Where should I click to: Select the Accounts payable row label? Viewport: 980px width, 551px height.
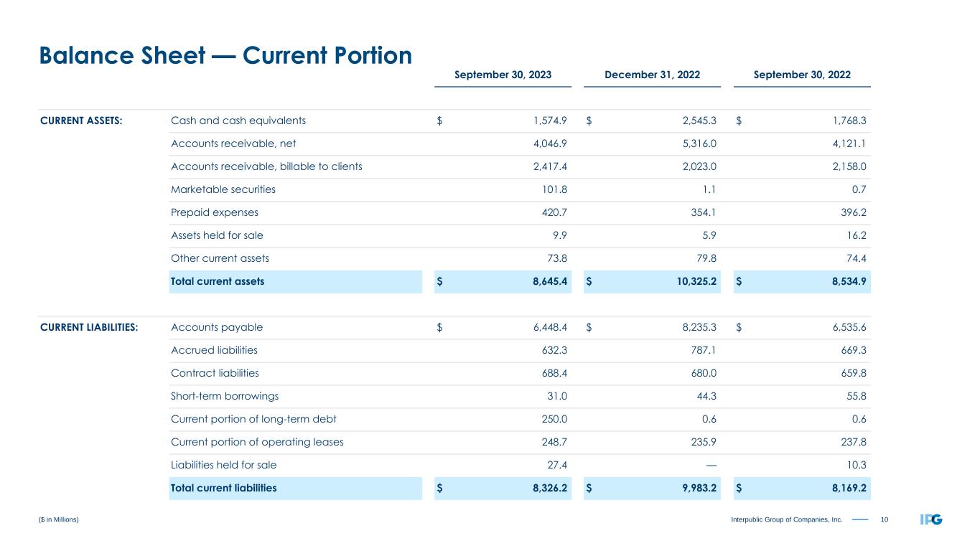[x=217, y=327]
